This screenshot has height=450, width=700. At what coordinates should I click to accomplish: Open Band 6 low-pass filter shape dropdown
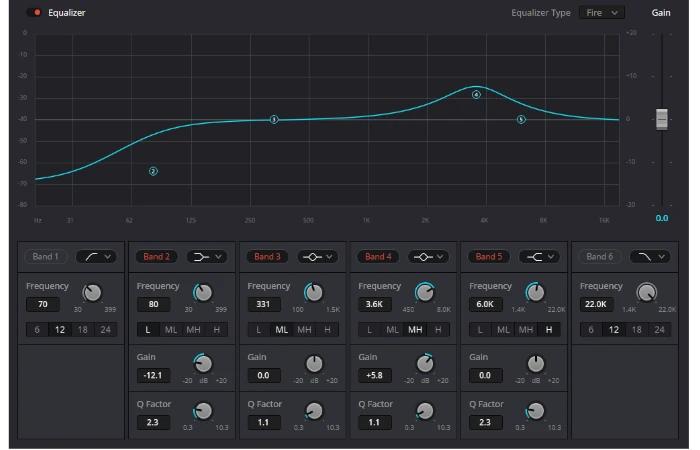click(x=650, y=257)
